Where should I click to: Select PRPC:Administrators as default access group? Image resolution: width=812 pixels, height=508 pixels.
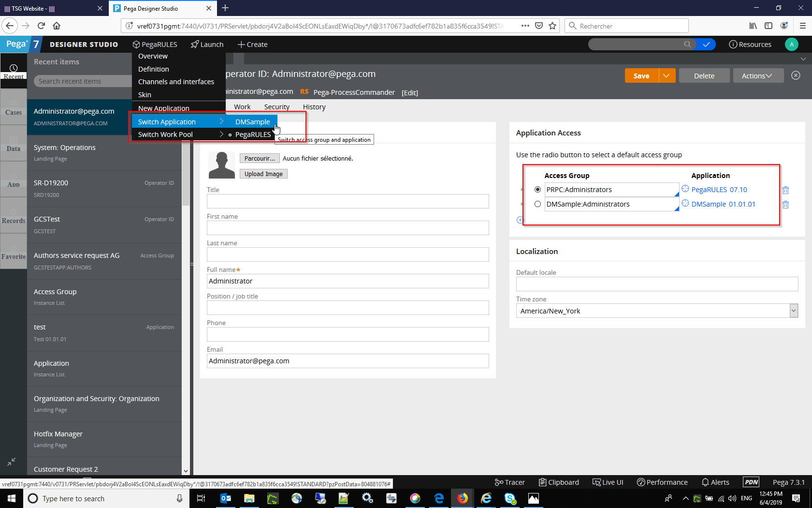click(x=537, y=190)
